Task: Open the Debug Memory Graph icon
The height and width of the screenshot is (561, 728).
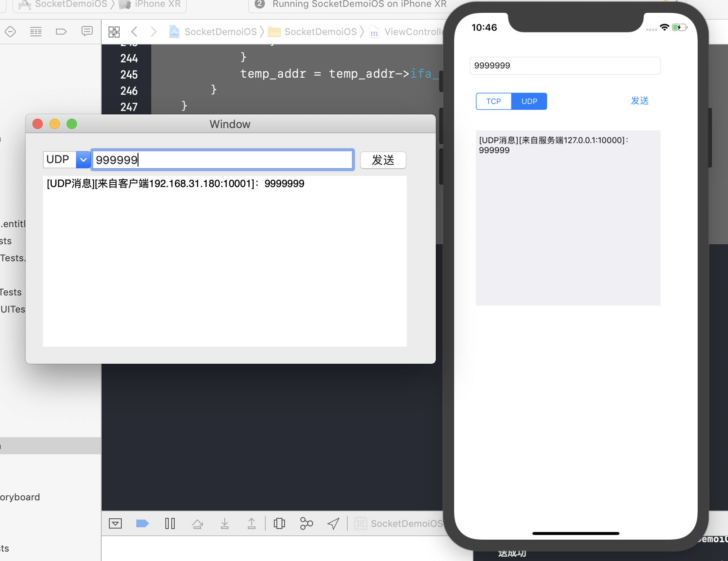Action: (306, 523)
